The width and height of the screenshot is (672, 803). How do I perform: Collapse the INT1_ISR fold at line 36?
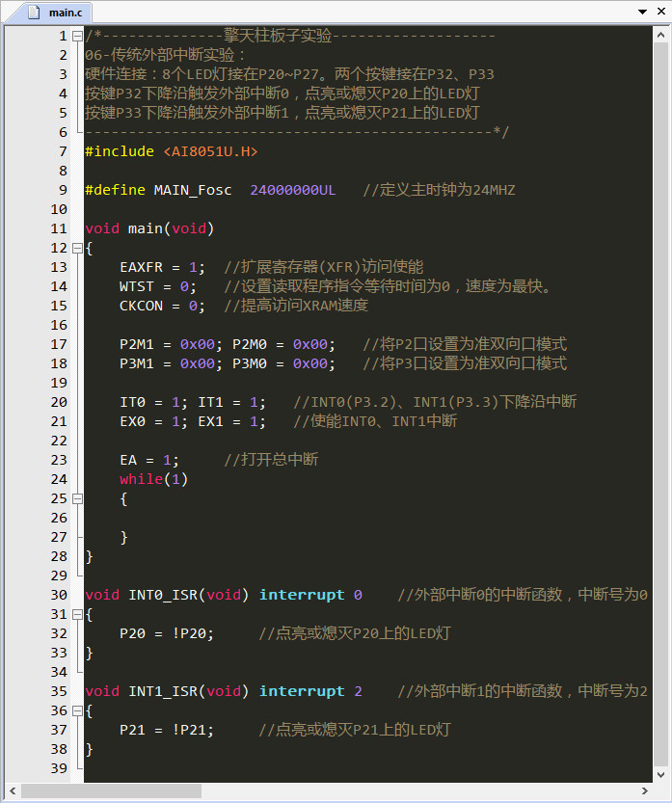coord(77,710)
